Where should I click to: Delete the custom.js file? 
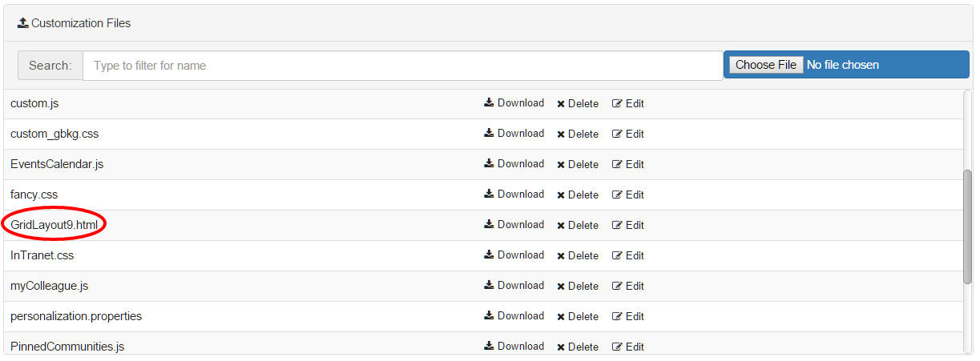578,103
